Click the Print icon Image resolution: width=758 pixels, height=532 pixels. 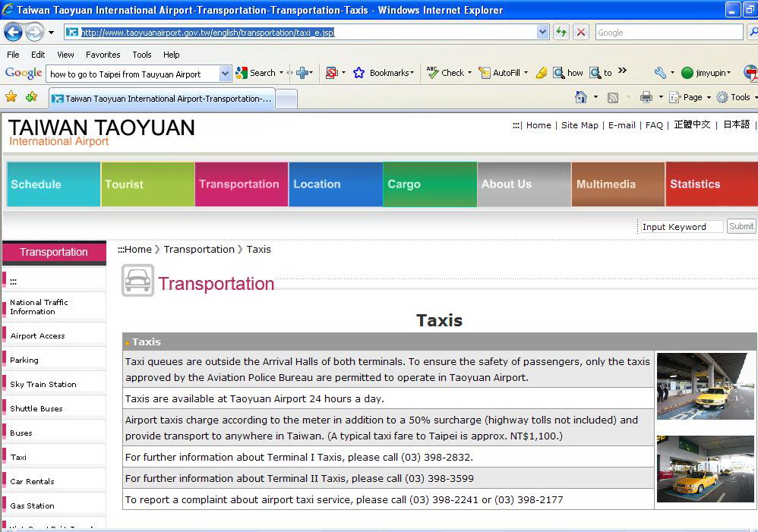point(646,98)
